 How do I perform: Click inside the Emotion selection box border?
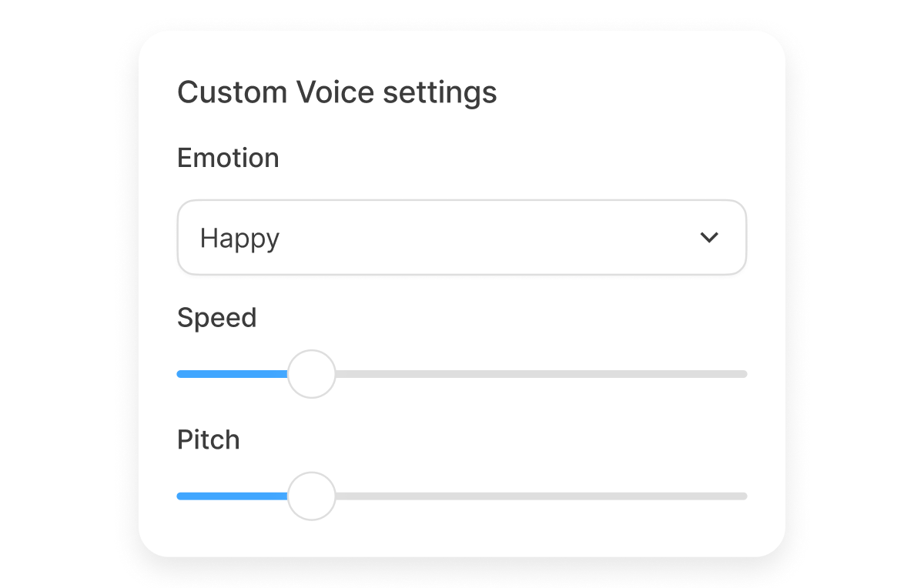[462, 238]
